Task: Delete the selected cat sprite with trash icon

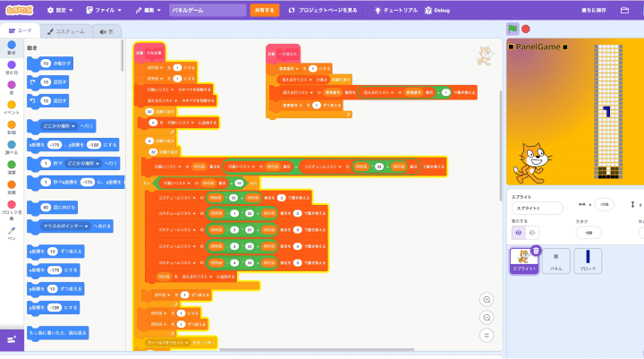Action: tap(536, 251)
